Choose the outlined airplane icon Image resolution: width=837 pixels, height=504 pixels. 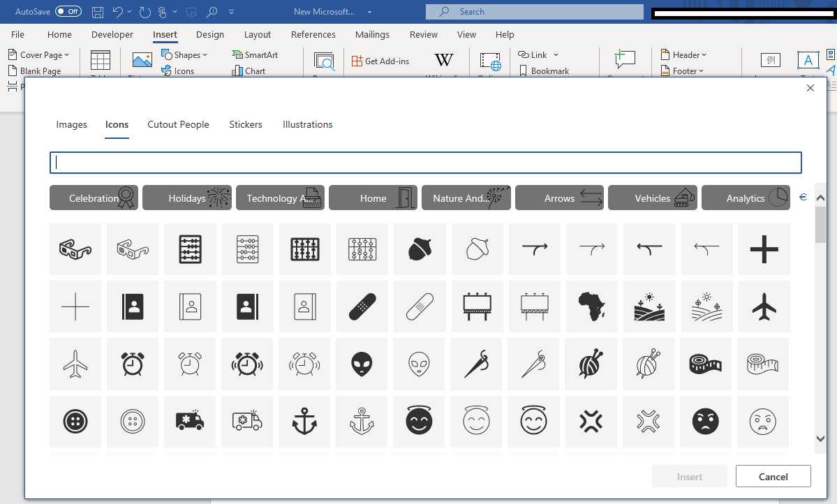(75, 364)
